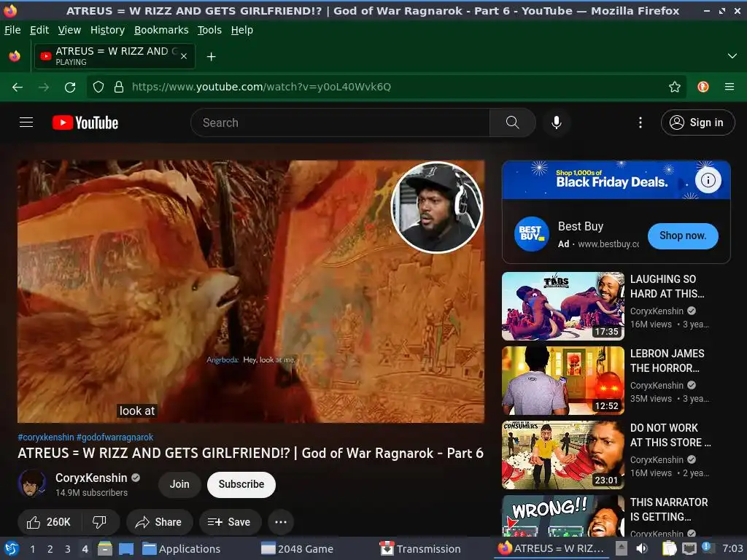The image size is (747, 560).
Task: Share the video
Action: [x=159, y=522]
